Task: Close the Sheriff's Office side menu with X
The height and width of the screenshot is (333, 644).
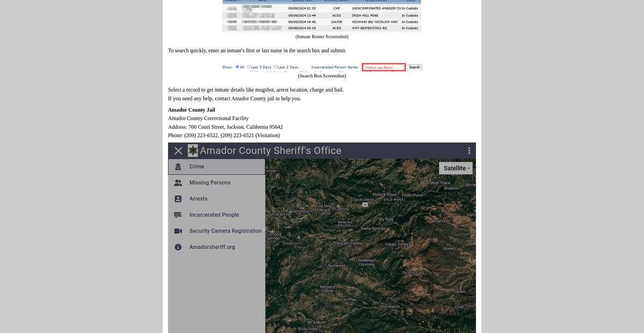Action: (x=178, y=151)
